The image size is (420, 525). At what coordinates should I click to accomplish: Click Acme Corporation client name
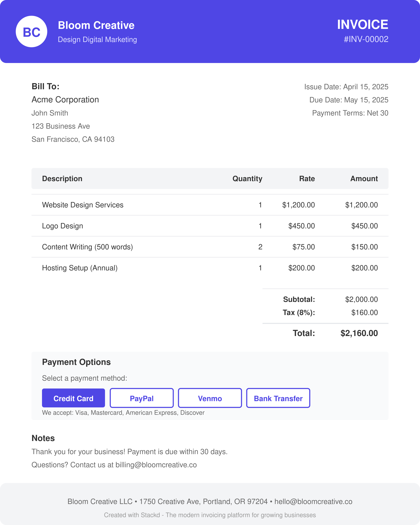pos(65,100)
